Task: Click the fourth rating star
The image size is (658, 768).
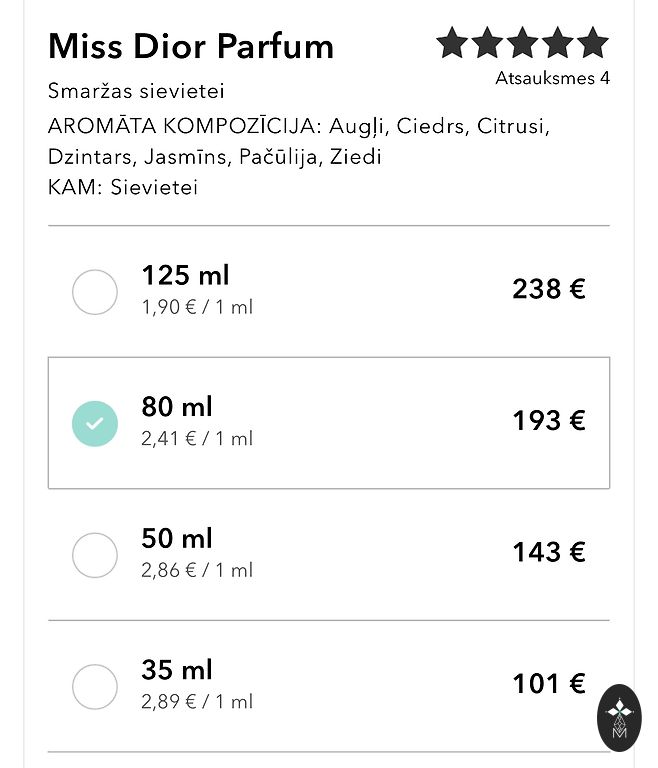Action: 557,43
